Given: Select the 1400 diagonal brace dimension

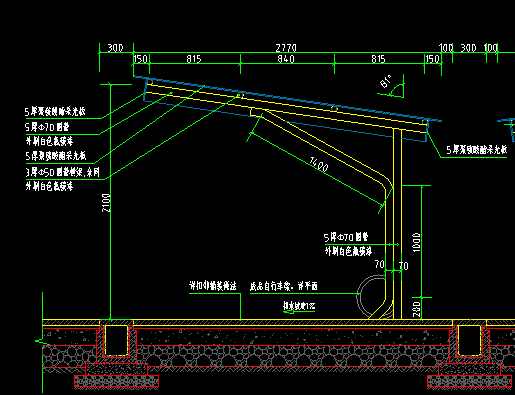Looking at the screenshot, I should tap(319, 164).
